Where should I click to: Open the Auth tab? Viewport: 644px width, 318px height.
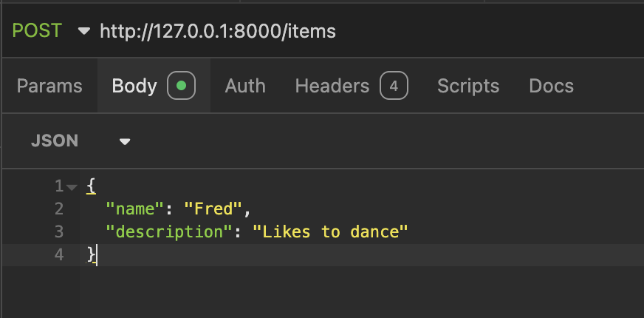(x=245, y=86)
